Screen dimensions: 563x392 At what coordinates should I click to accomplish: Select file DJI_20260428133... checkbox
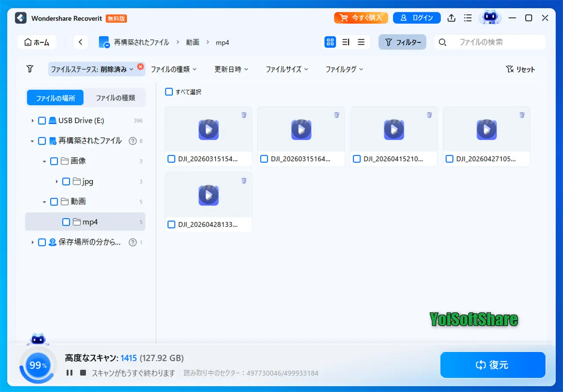(x=172, y=224)
